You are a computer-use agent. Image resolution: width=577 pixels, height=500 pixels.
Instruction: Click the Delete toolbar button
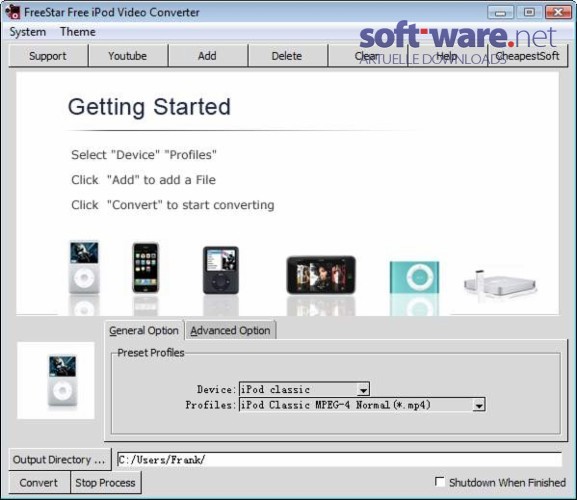[287, 56]
